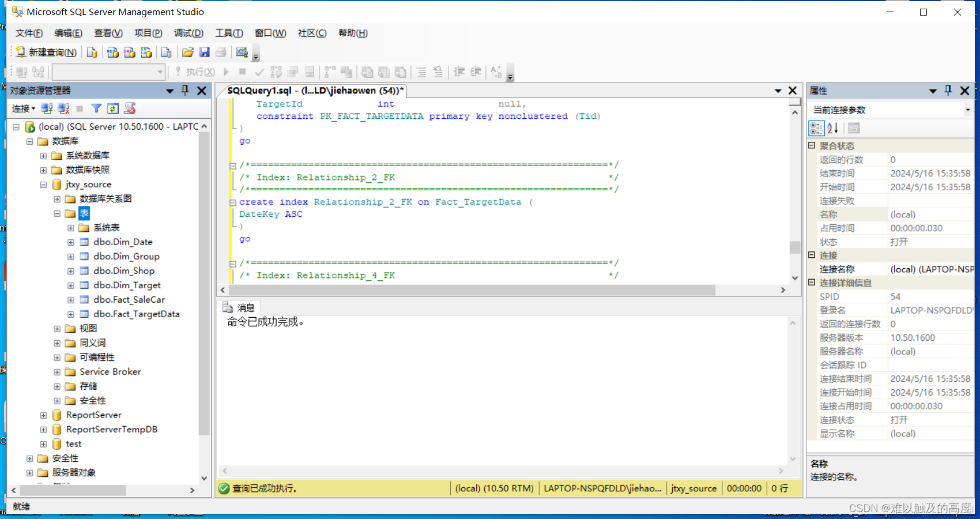Click the 连接名称 value field in 属性

tap(930, 269)
